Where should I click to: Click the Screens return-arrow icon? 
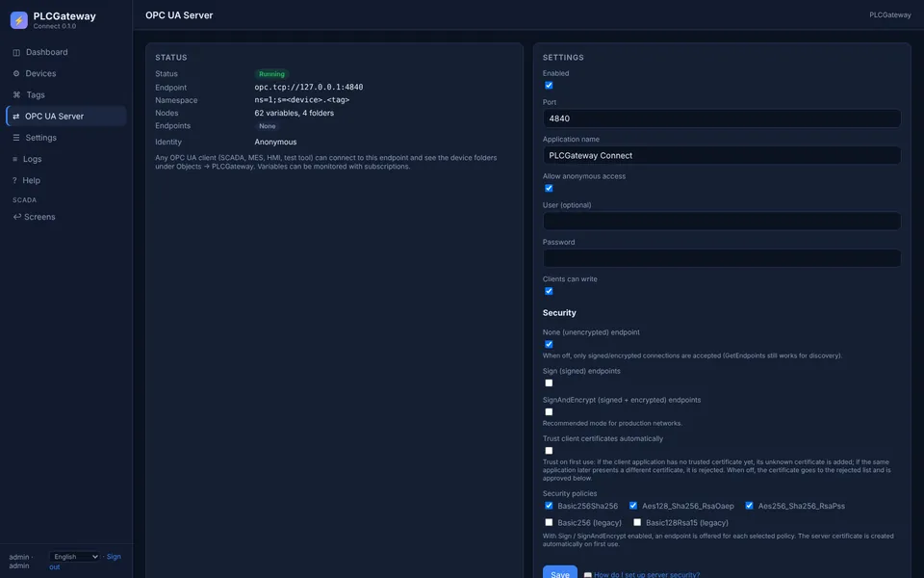point(17,217)
